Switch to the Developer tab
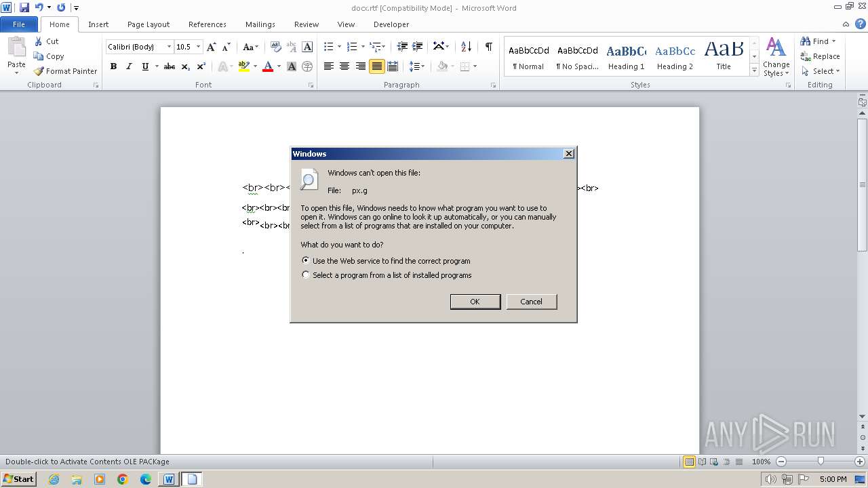 coord(391,24)
